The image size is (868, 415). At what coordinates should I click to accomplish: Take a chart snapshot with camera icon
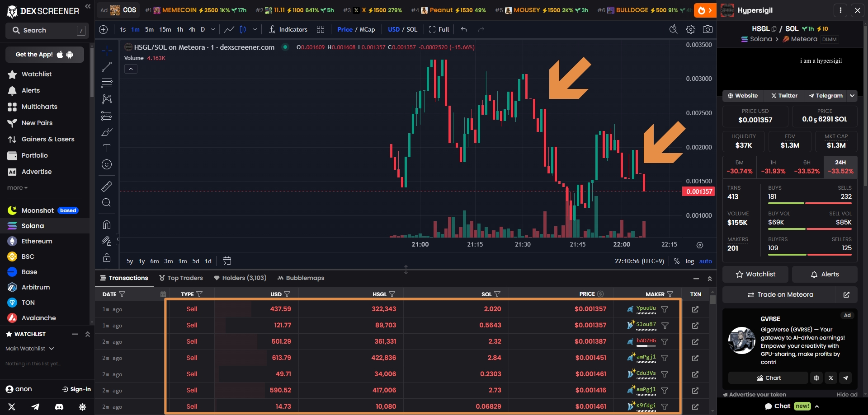pyautogui.click(x=708, y=29)
